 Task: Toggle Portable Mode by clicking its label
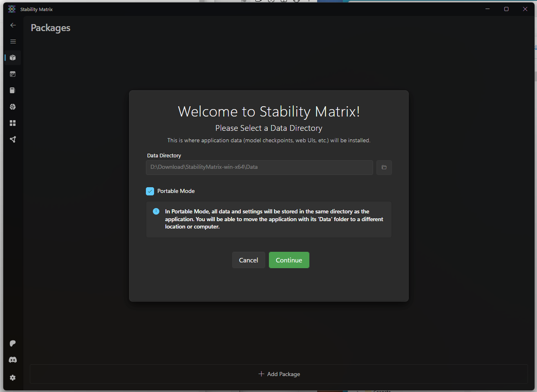pyautogui.click(x=176, y=191)
